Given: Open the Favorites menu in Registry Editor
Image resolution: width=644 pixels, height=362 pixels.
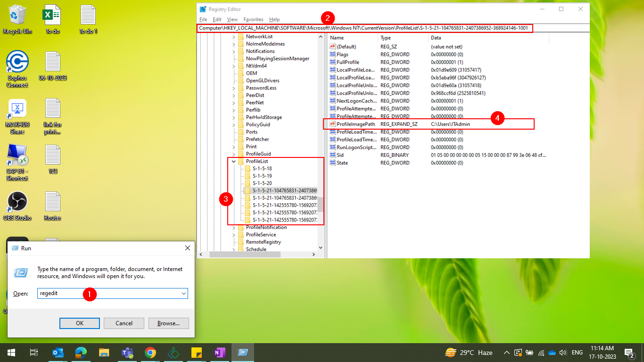Looking at the screenshot, I should pos(253,19).
